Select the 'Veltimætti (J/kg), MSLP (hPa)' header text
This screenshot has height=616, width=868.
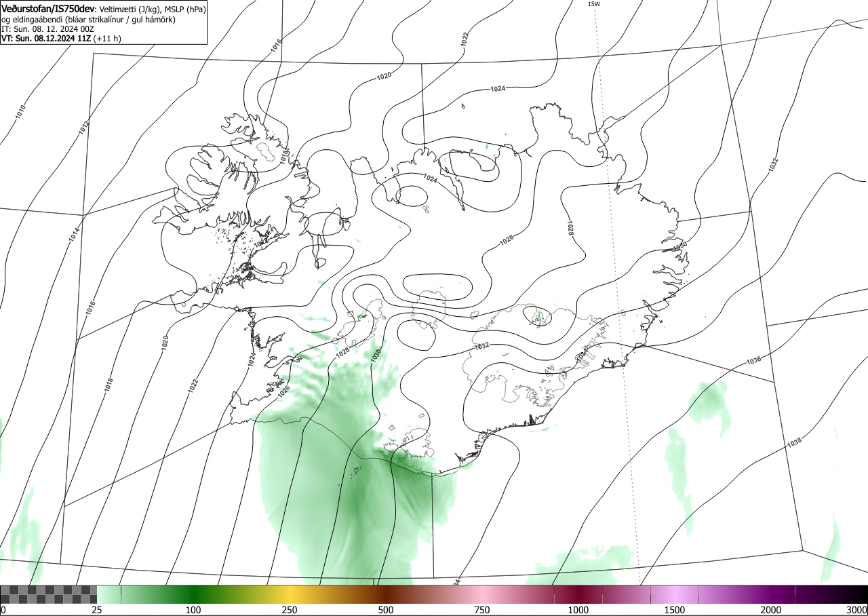tap(153, 9)
